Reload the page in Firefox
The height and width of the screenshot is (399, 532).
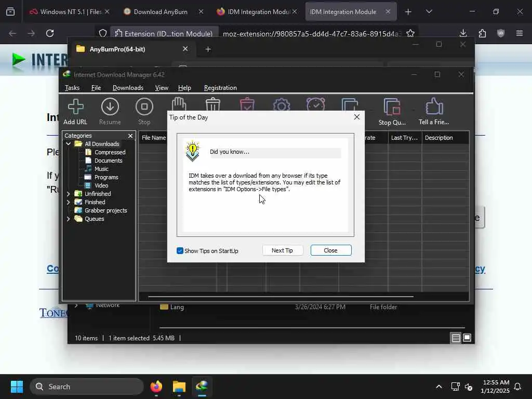pos(50,33)
